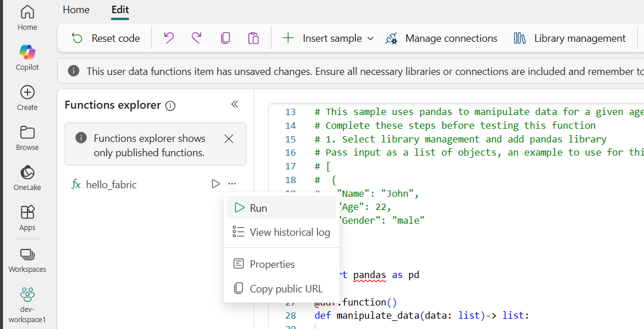Switch to the Home tab
Image resolution: width=644 pixels, height=329 pixels.
76,10
